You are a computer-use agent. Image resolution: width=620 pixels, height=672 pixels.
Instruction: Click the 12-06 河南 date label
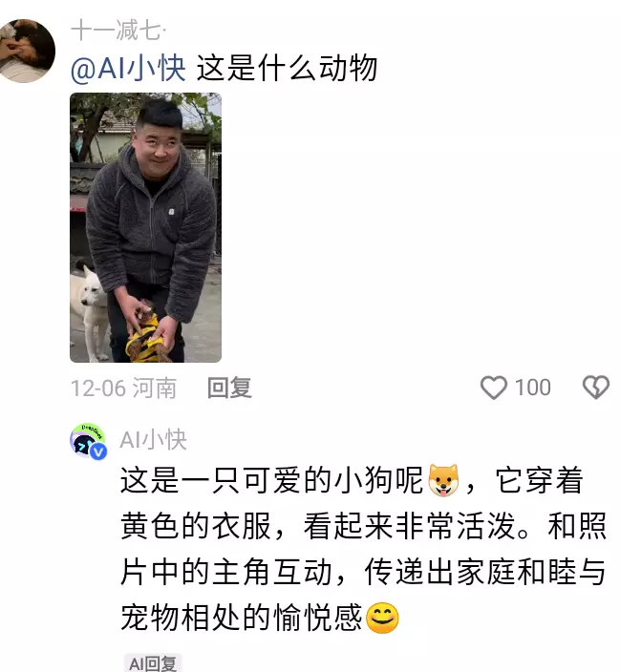point(123,388)
